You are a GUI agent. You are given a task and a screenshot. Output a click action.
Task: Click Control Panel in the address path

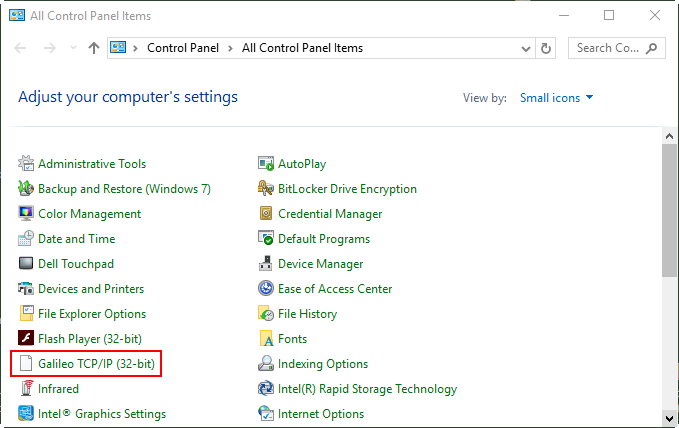(183, 48)
